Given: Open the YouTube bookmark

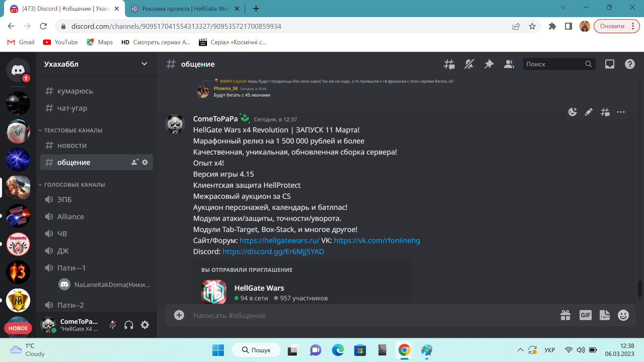Looking at the screenshot, I should (60, 42).
